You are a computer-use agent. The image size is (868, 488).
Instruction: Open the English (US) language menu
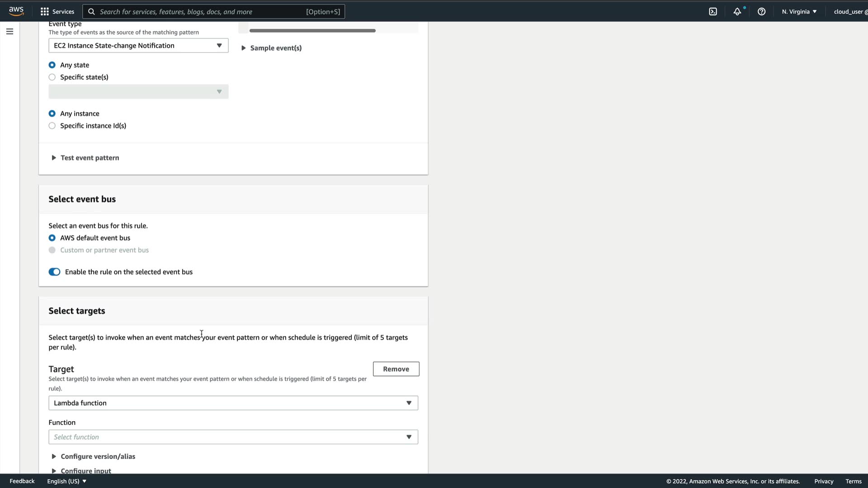pyautogui.click(x=66, y=481)
